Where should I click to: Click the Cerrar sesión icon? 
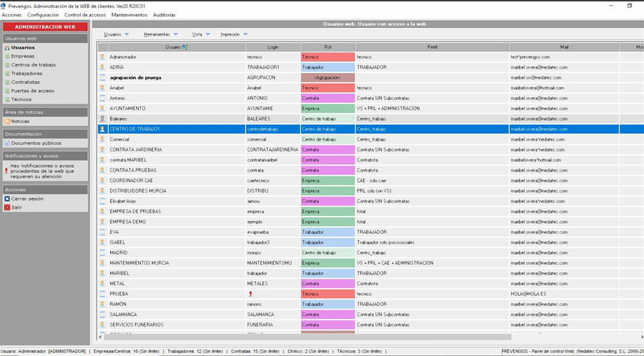7,198
